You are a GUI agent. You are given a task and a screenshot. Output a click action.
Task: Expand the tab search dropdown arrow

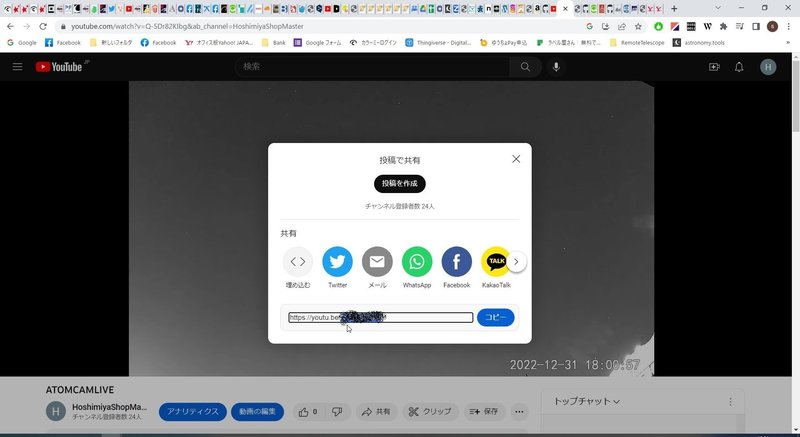[718, 8]
